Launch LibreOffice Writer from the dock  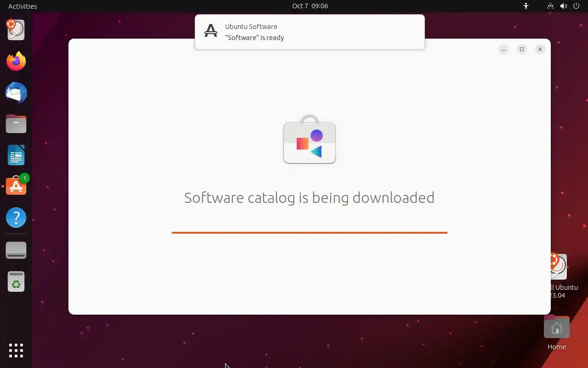coord(16,155)
